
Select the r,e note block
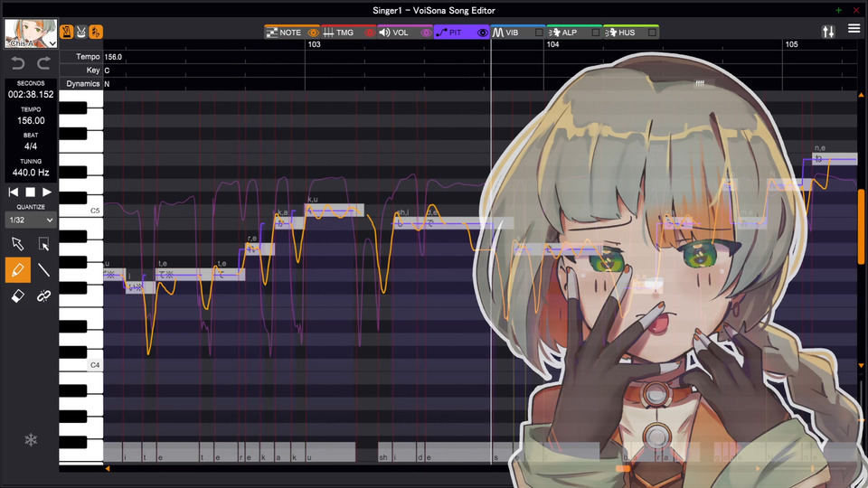260,249
